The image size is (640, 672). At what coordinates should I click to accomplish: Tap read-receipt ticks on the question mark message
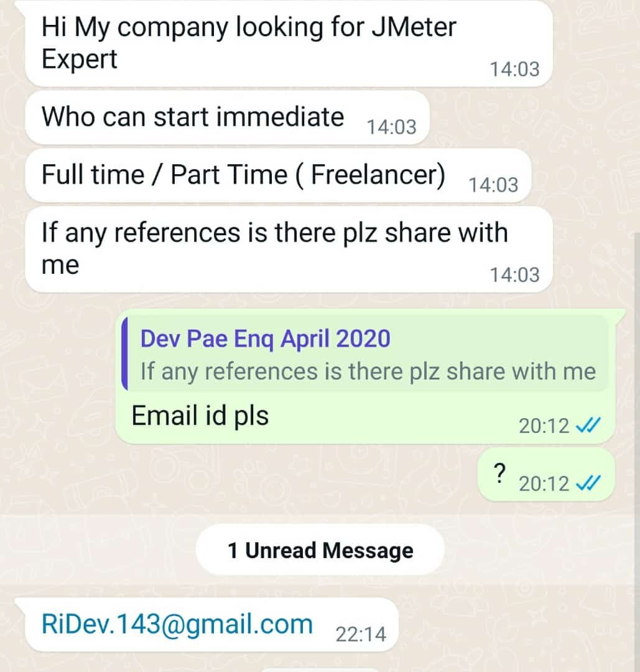(588, 483)
